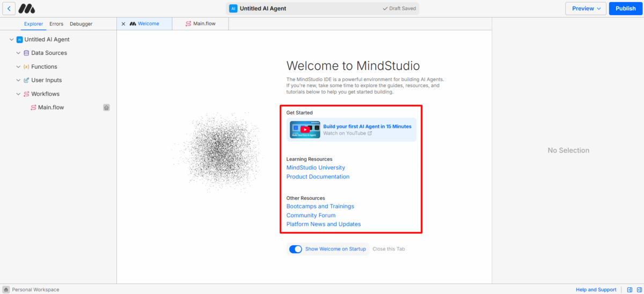The image size is (644, 294).
Task: Select Main.flow in the Explorer tree
Action: (51, 107)
